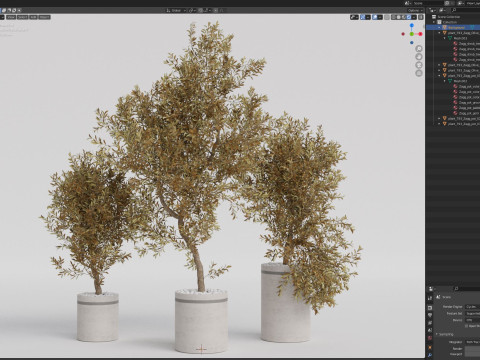This screenshot has height=360, width=480.
Task: Open the pivot point dropdown in header
Action: (192, 10)
